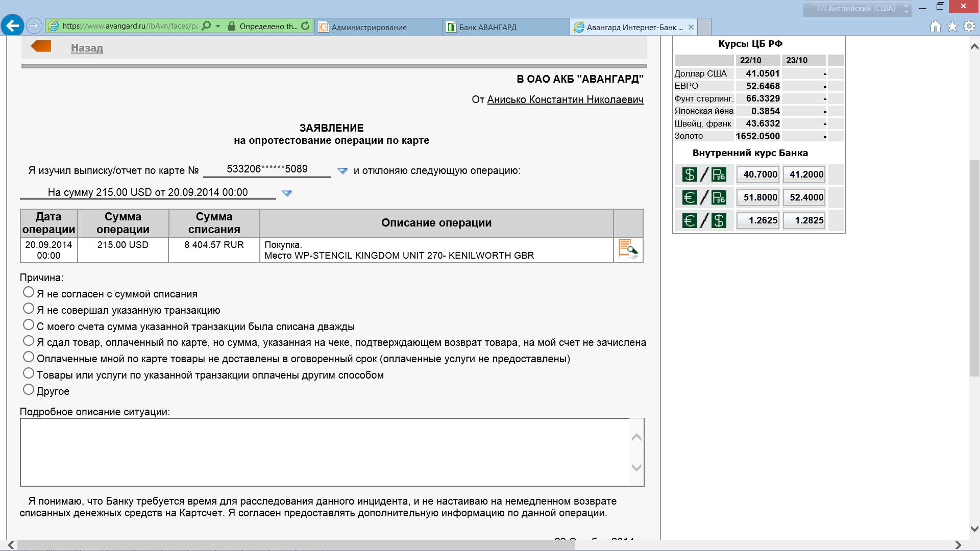Open a new blank tab
The width and height of the screenshot is (980, 551).
pos(704,27)
